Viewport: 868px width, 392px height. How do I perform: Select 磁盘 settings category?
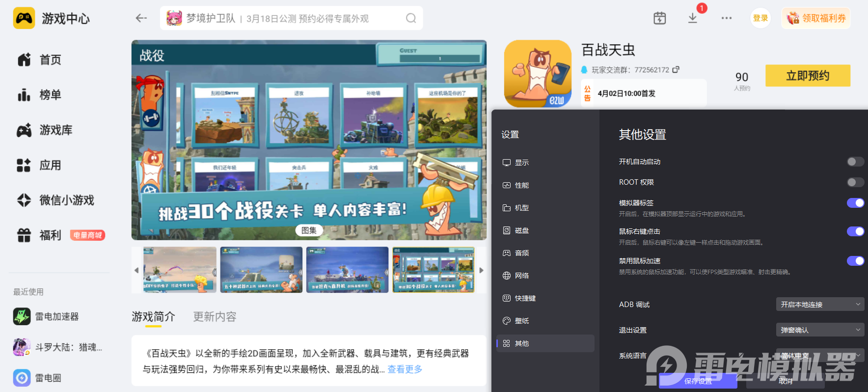(545, 230)
